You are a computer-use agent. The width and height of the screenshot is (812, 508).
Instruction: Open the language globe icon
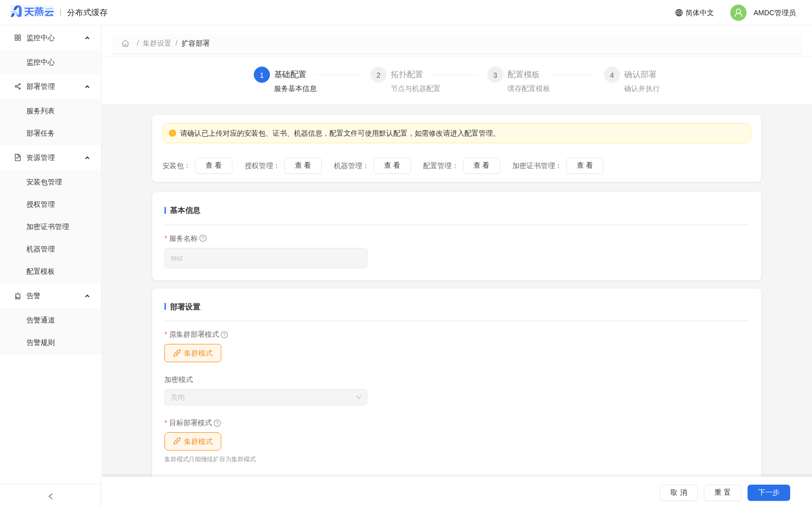point(679,13)
